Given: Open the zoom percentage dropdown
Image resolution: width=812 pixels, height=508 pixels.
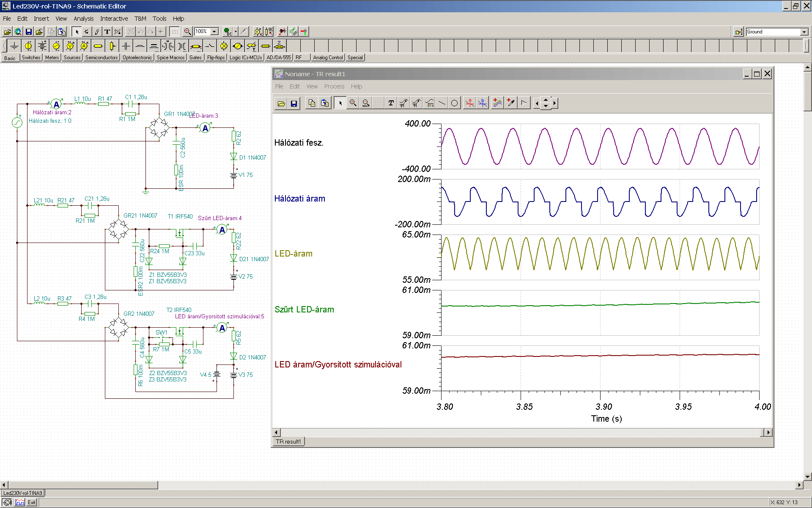Looking at the screenshot, I should pyautogui.click(x=214, y=32).
